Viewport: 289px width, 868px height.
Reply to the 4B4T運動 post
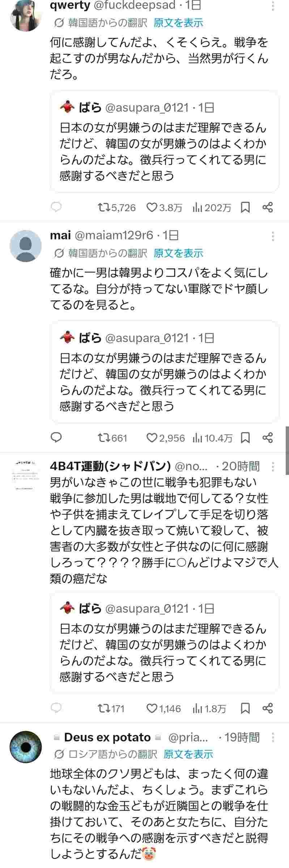click(x=56, y=708)
